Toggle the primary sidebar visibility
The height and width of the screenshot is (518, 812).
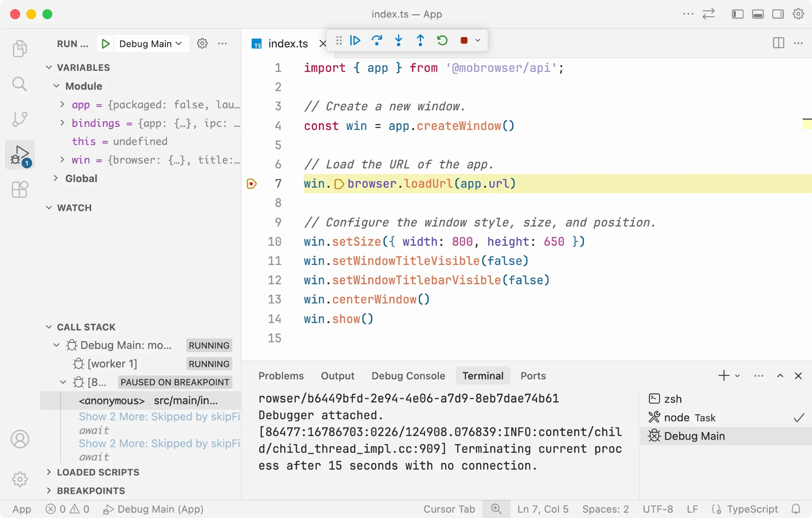point(737,14)
